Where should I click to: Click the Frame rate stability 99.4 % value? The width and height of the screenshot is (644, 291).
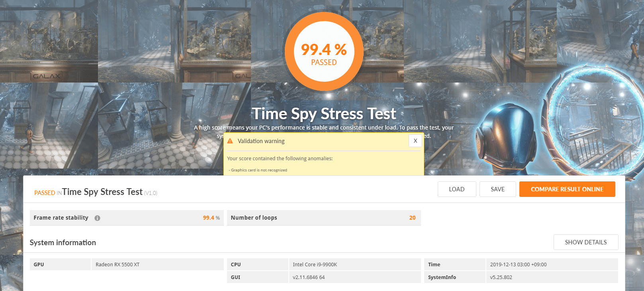[211, 218]
